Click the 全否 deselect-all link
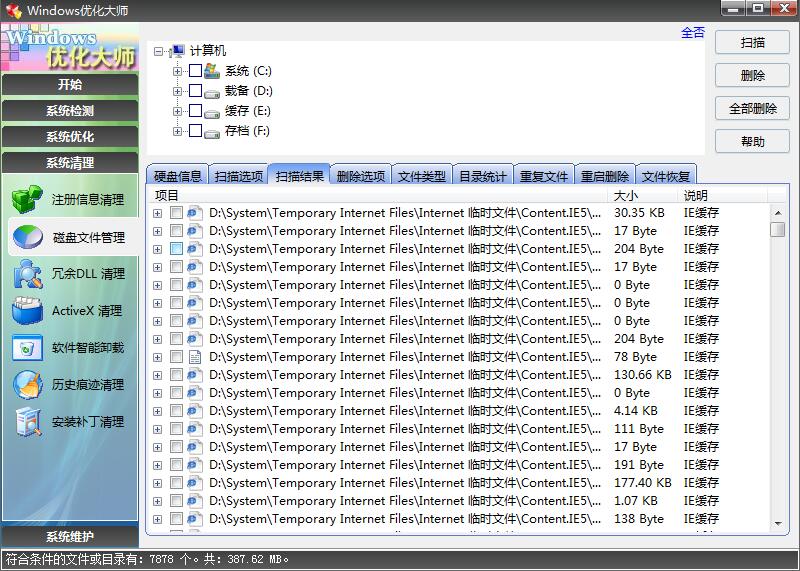The width and height of the screenshot is (800, 571). (693, 33)
